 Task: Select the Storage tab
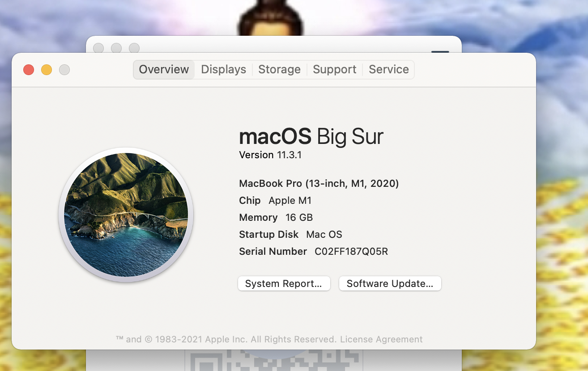(x=279, y=70)
